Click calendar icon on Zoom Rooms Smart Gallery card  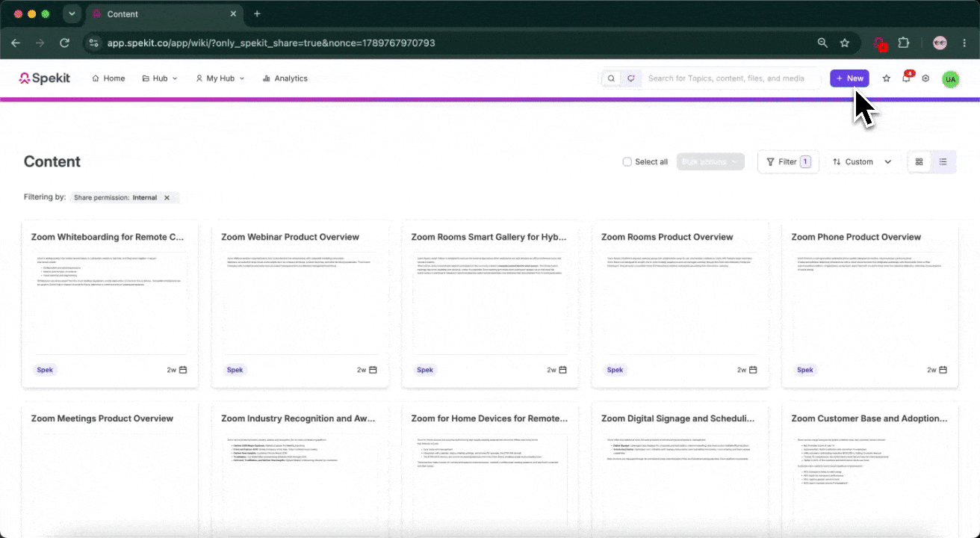pos(563,370)
